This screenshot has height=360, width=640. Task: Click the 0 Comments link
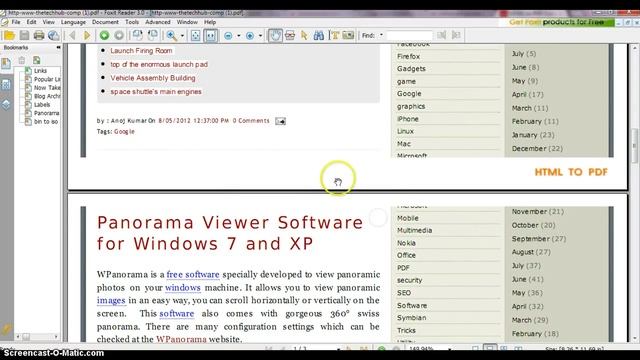pos(251,121)
